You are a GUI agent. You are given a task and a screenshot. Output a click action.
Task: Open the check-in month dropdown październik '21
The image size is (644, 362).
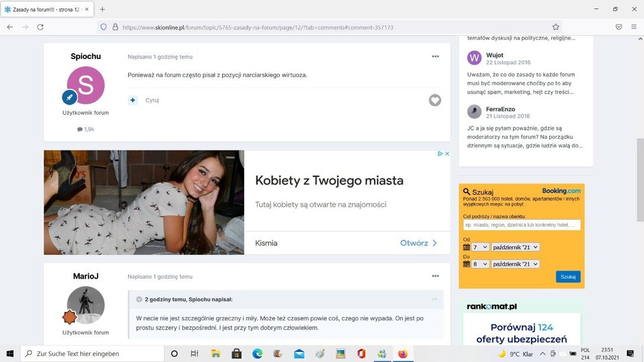tap(515, 247)
